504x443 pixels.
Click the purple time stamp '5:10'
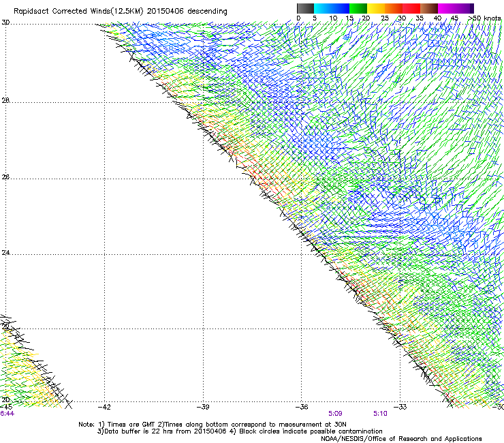pyautogui.click(x=380, y=414)
